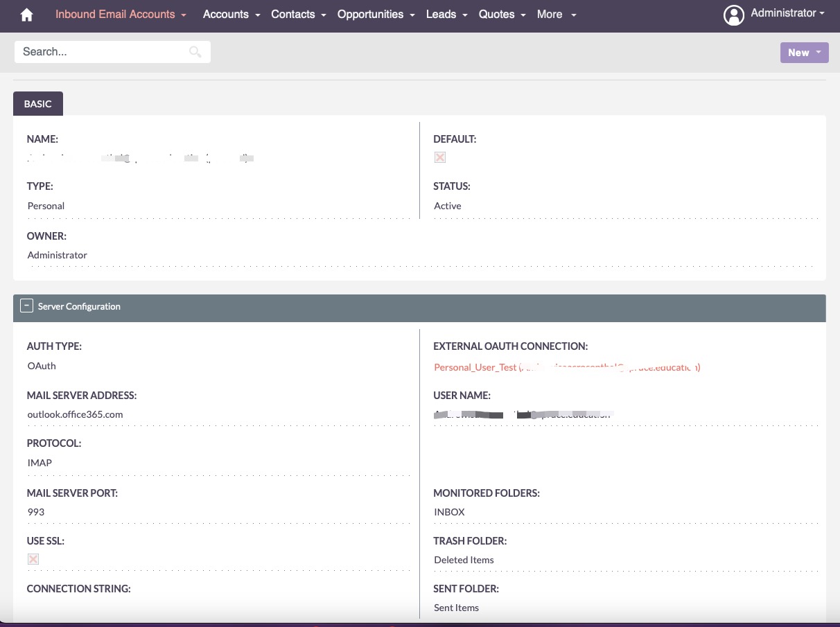Open the Personal_User_Test OAuth connection link
Screen dimensions: 840x627
567,367
